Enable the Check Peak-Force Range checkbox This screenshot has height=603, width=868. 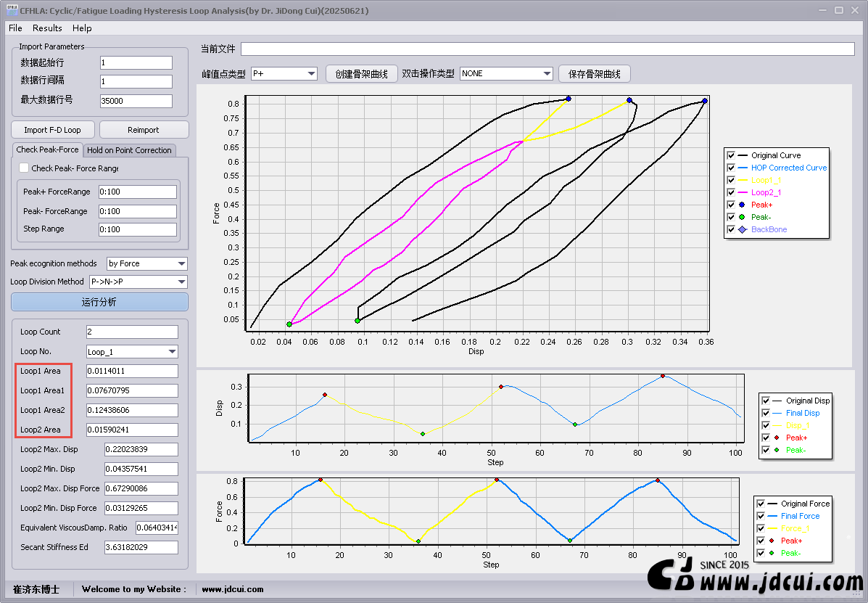pos(24,168)
